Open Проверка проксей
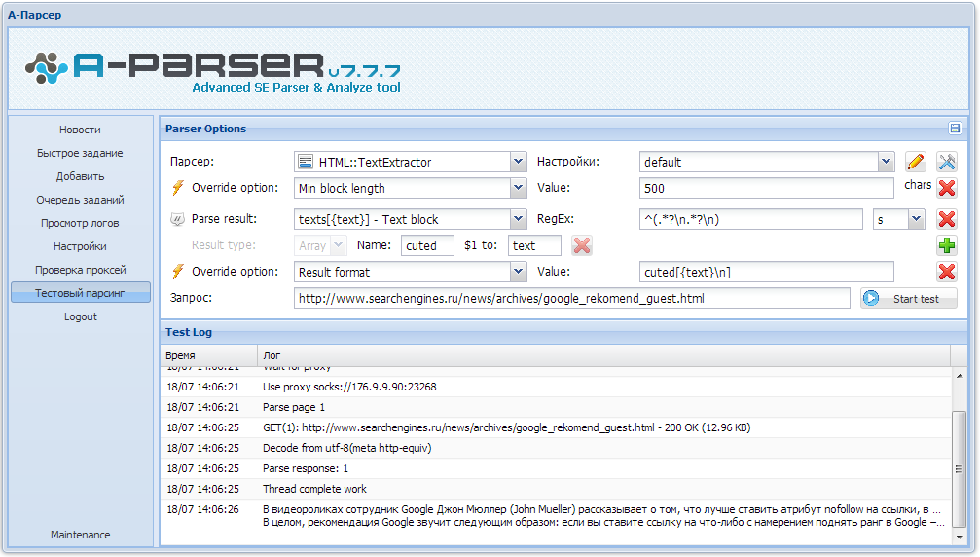Screen dimensions: 980x557 (80, 270)
